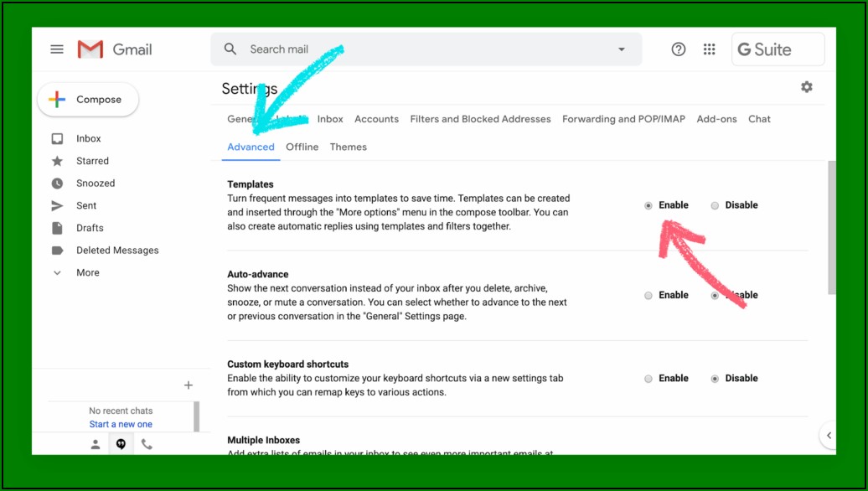Open Starred folder label
This screenshot has height=491, width=868.
coord(92,161)
